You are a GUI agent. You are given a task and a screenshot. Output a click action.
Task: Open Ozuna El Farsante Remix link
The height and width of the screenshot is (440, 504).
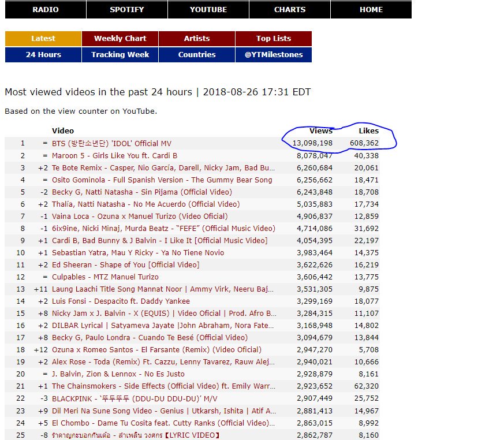click(x=156, y=350)
